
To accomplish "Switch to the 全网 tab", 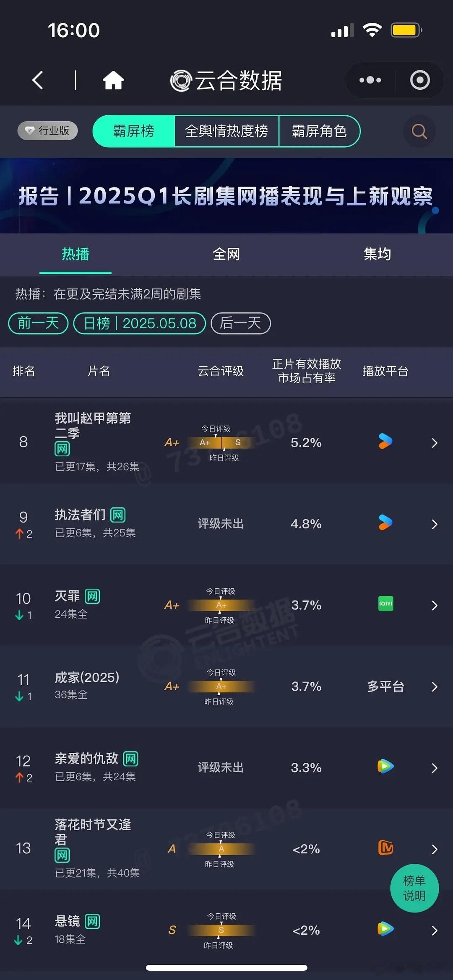I will pos(226,254).
